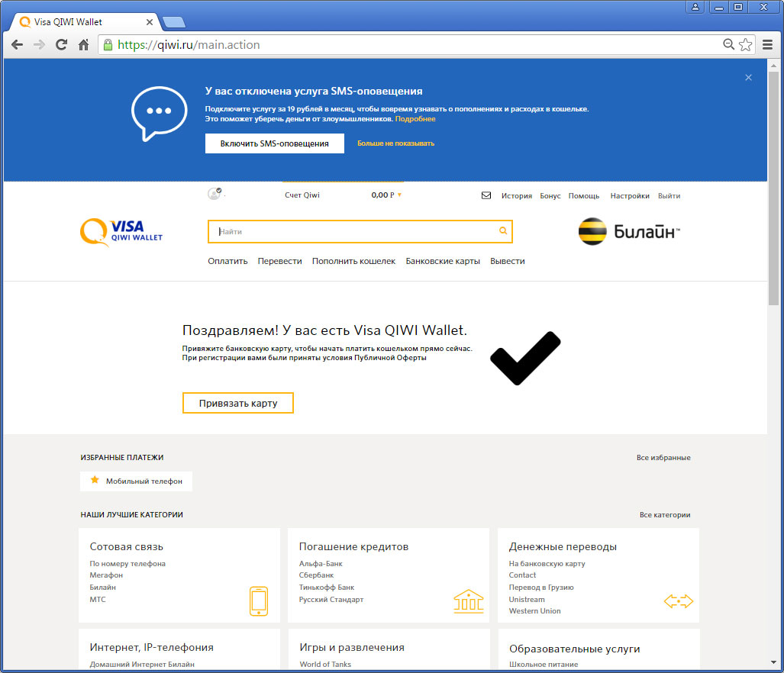Image resolution: width=784 pixels, height=673 pixels.
Task: Open the История menu item
Action: [517, 196]
